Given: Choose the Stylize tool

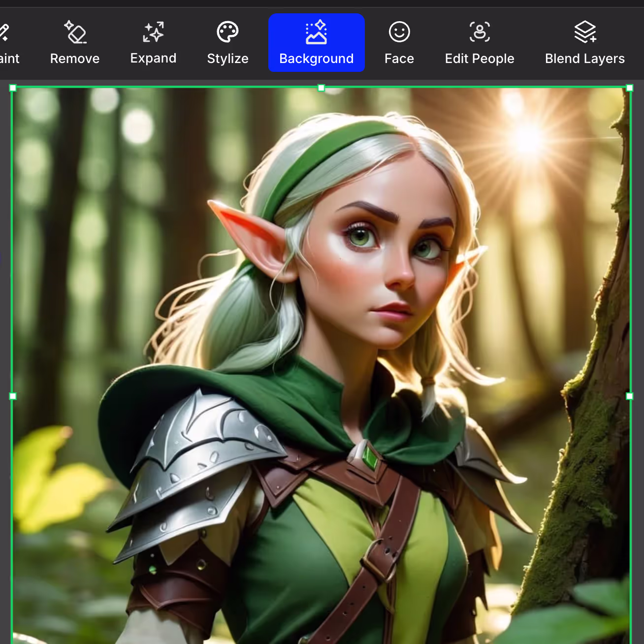Looking at the screenshot, I should pos(227,43).
